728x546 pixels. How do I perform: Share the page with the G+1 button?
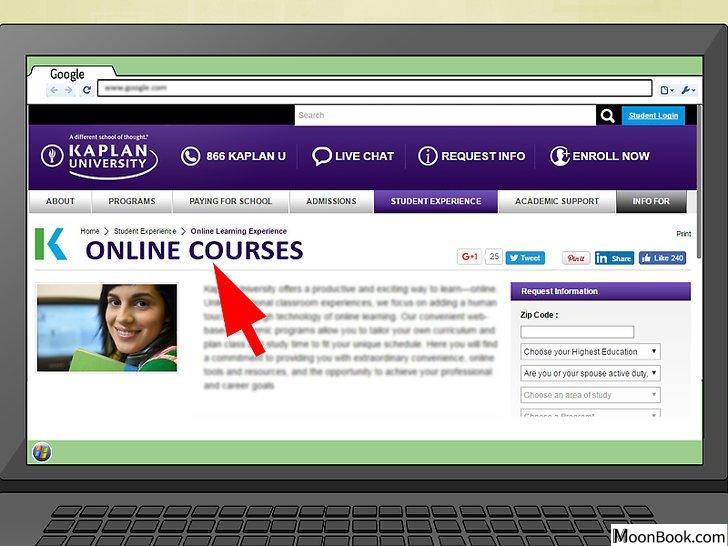pos(469,257)
